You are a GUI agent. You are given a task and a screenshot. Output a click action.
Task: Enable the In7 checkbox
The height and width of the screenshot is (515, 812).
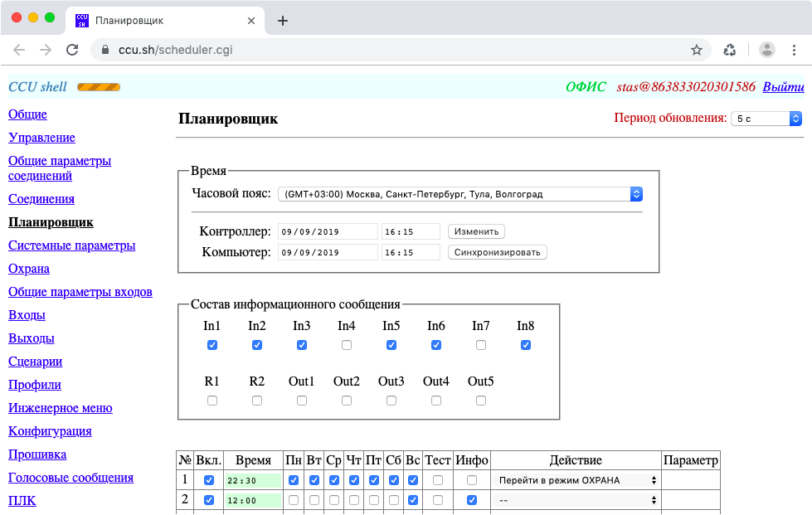pyautogui.click(x=480, y=345)
